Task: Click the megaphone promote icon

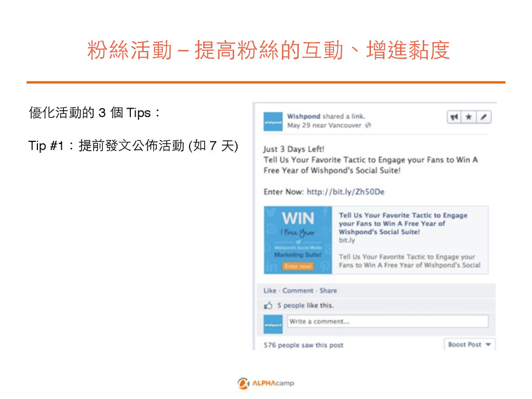Action: [x=454, y=117]
